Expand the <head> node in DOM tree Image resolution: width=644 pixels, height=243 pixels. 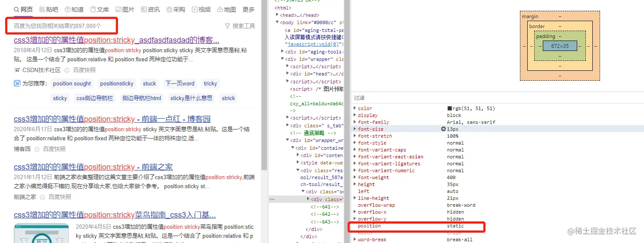pos(278,15)
